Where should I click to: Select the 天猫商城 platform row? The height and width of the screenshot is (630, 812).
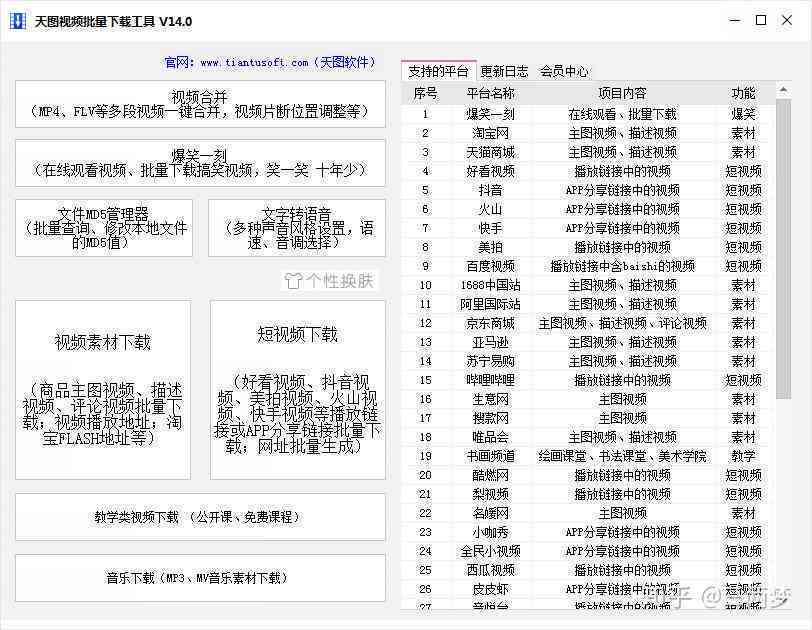(588, 152)
